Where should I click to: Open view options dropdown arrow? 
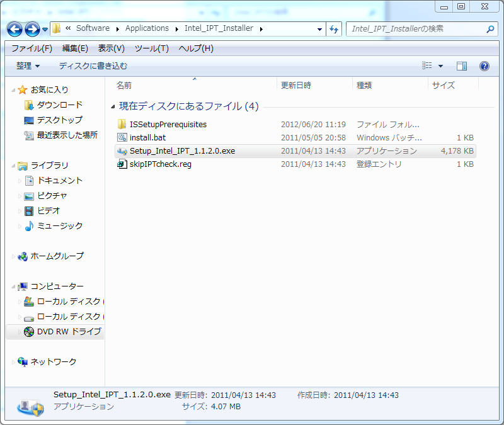click(x=440, y=66)
